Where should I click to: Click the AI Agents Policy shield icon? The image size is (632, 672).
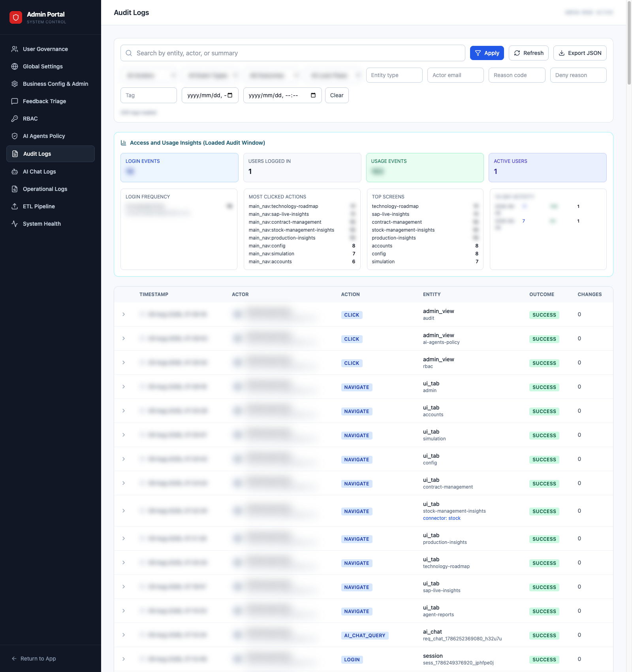(x=15, y=136)
